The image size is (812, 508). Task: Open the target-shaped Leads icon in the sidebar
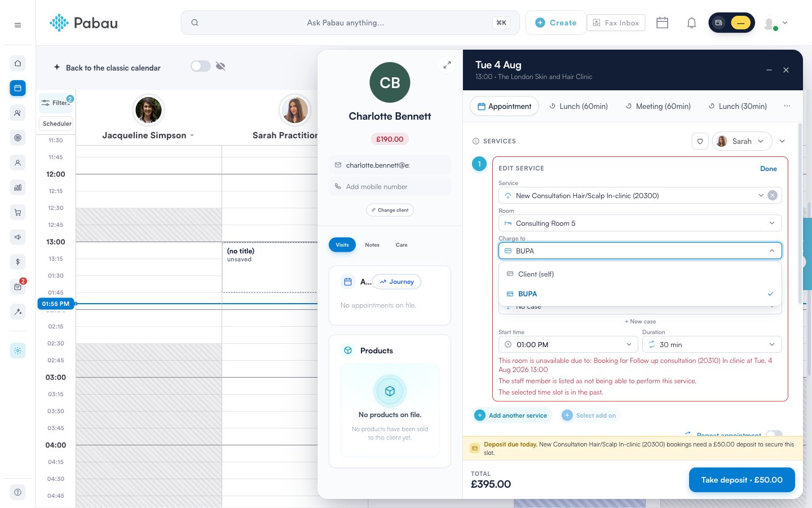pos(17,138)
